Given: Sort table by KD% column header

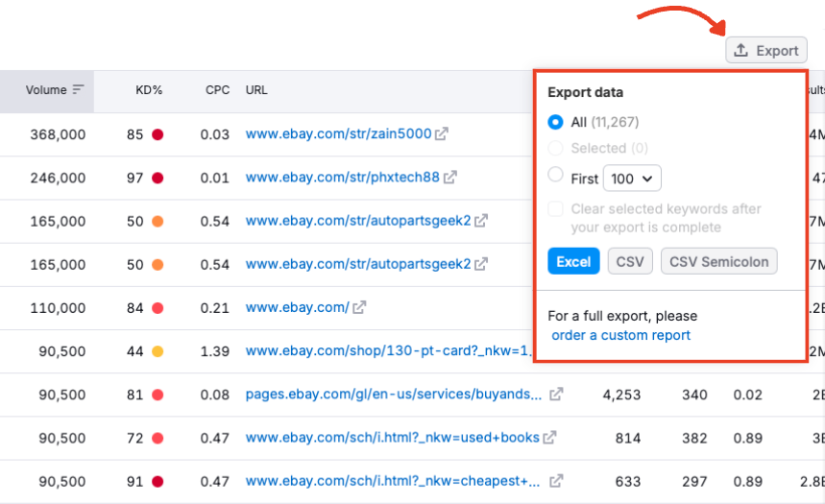Looking at the screenshot, I should tap(149, 90).
